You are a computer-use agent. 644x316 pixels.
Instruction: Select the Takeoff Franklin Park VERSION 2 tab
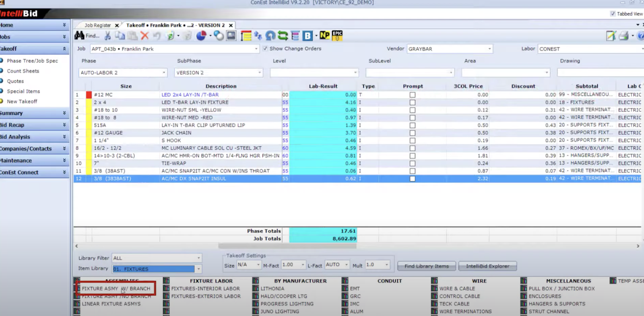click(175, 25)
